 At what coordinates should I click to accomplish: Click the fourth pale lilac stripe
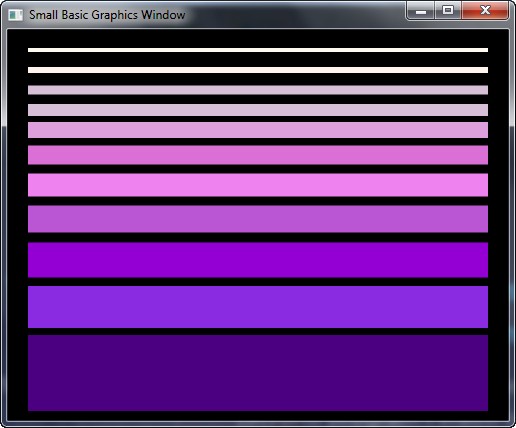tap(258, 110)
